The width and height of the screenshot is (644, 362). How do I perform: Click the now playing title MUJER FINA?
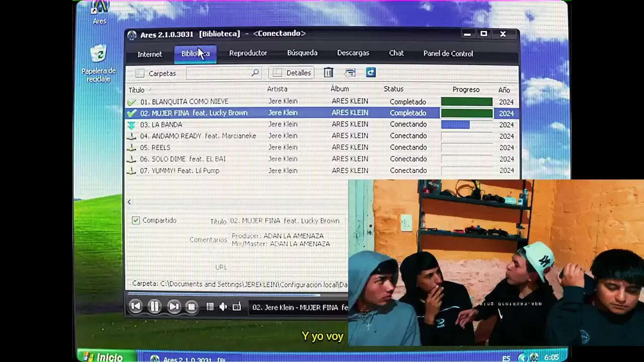(300, 307)
